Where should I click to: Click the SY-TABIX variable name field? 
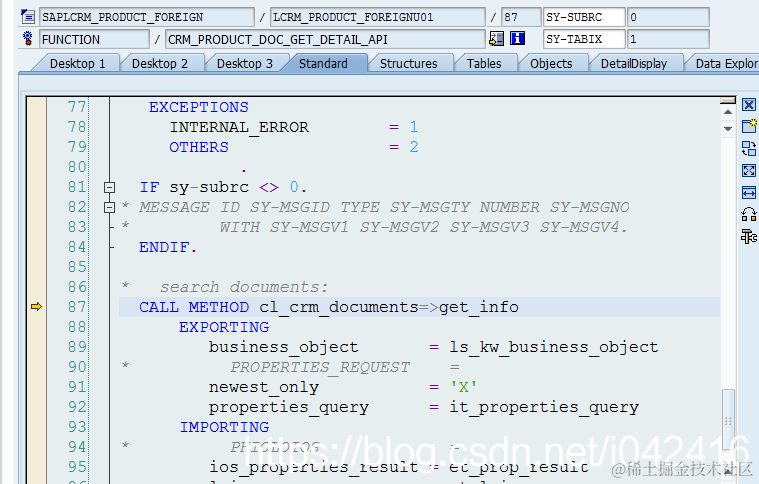584,40
